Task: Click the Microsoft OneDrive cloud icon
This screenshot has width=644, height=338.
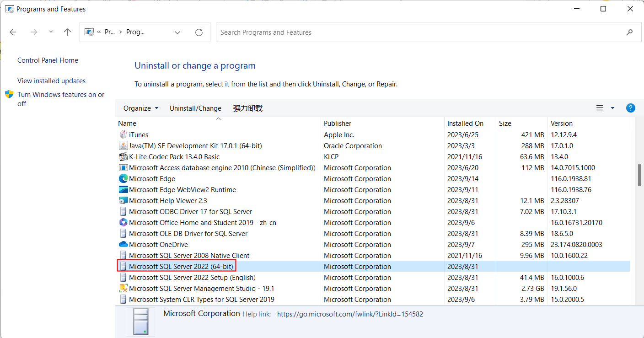Action: click(x=123, y=245)
